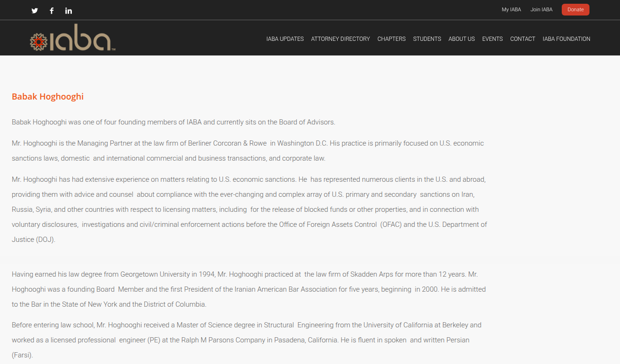
Task: Click the text 'Justice (DOJ).'
Action: point(33,240)
